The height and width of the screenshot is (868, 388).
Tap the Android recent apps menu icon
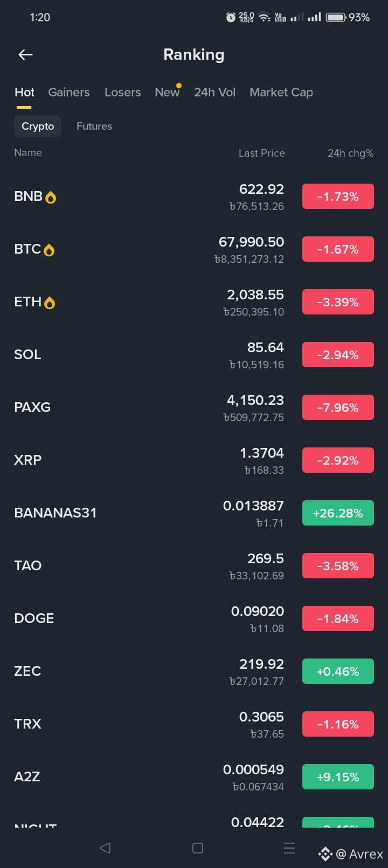tap(289, 848)
